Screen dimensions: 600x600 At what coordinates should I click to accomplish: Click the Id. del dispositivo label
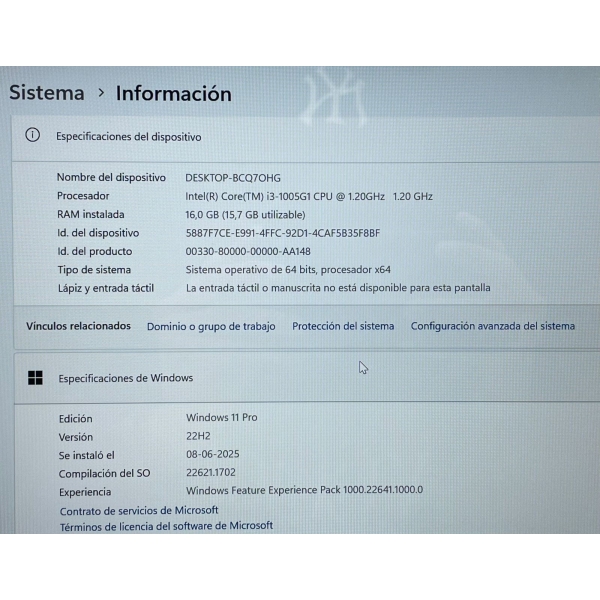tap(98, 233)
